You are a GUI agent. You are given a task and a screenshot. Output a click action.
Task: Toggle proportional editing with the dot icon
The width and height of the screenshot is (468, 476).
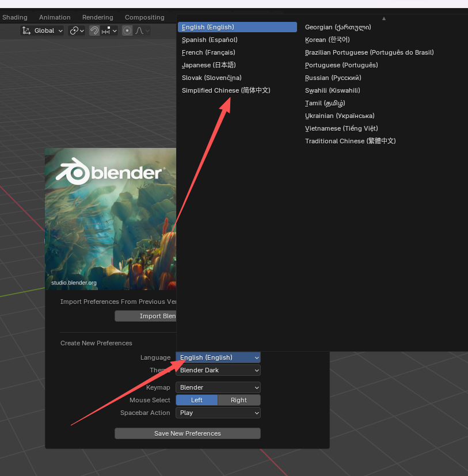[127, 31]
